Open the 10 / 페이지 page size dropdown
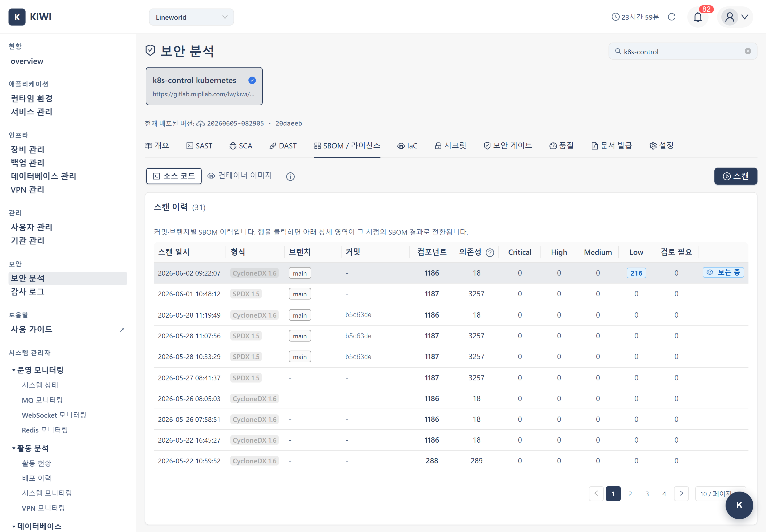766x532 pixels. coord(720,494)
